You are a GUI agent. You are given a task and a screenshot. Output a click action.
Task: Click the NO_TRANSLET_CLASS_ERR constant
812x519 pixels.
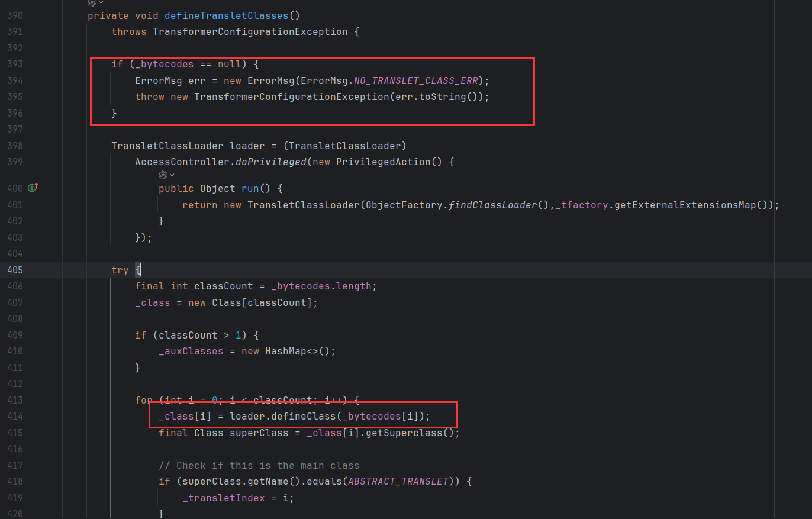coord(416,80)
